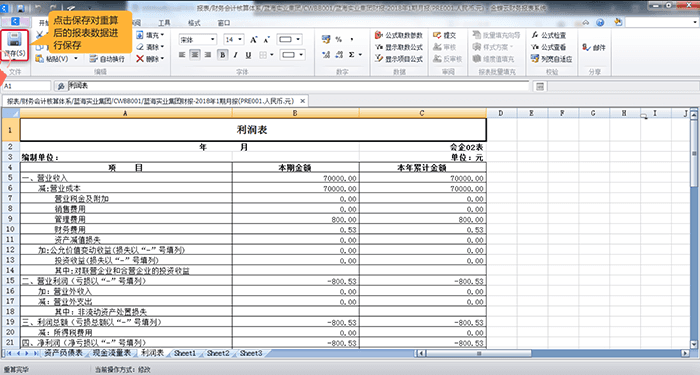Viewport: 700px width, 375px height.
Task: Open the Delete (删除) dropdown arrow
Action: pyautogui.click(x=162, y=58)
